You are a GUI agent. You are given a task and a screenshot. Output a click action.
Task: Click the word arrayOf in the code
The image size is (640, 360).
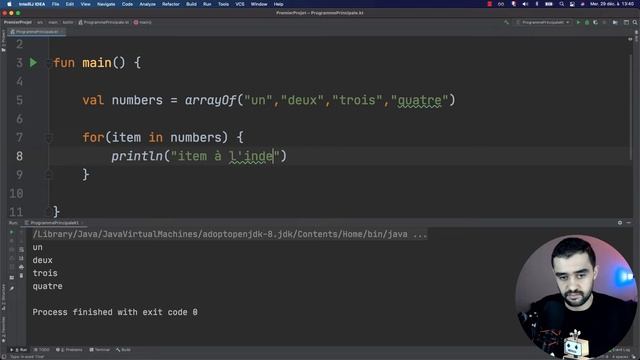point(211,100)
